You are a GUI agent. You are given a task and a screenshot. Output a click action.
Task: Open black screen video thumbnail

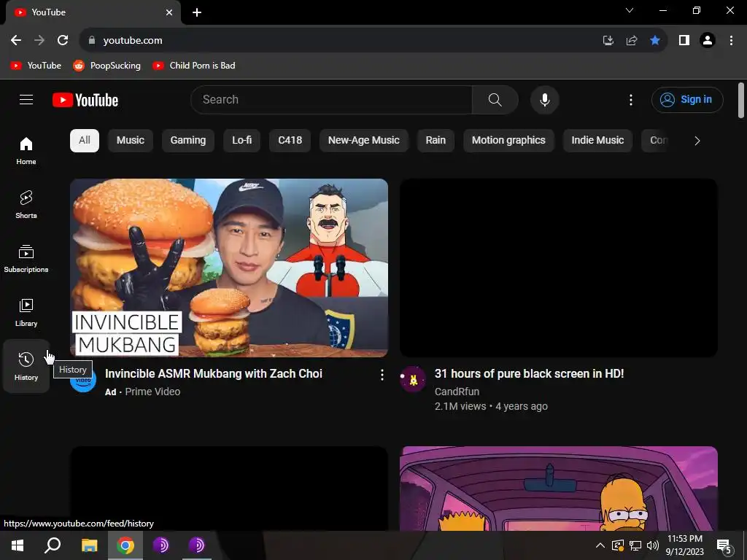pyautogui.click(x=558, y=268)
